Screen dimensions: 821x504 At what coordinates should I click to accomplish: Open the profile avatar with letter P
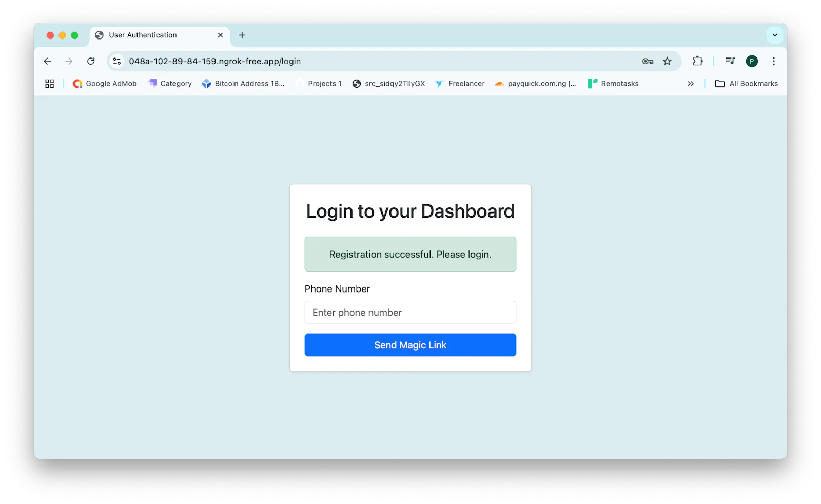tap(752, 61)
